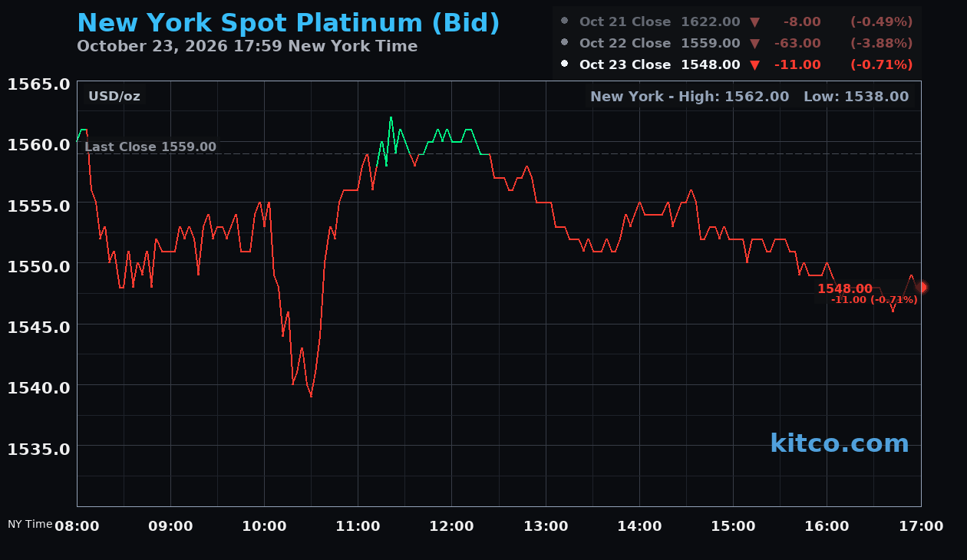This screenshot has width=967, height=560.
Task: Click the New York Spot Platinum (Bid) title
Action: [289, 24]
